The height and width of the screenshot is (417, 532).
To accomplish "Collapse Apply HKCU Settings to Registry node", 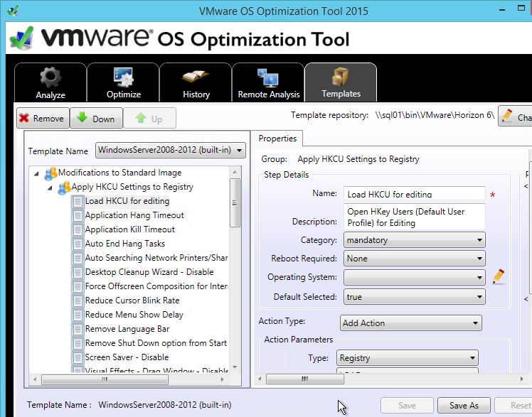I will point(50,188).
